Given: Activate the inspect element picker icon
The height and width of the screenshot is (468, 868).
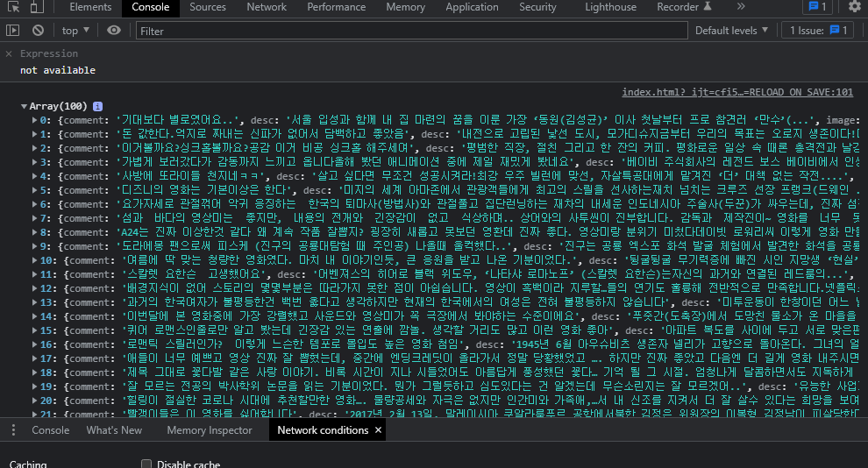Looking at the screenshot, I should [13, 7].
